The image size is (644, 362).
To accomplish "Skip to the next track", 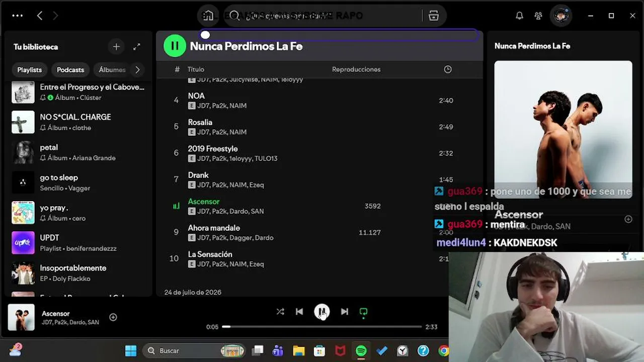I will coord(344,312).
